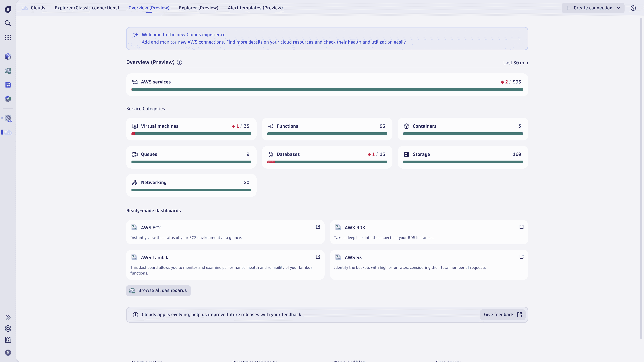This screenshot has height=362, width=644.
Task: Click the Networking category icon
Action: tap(135, 183)
